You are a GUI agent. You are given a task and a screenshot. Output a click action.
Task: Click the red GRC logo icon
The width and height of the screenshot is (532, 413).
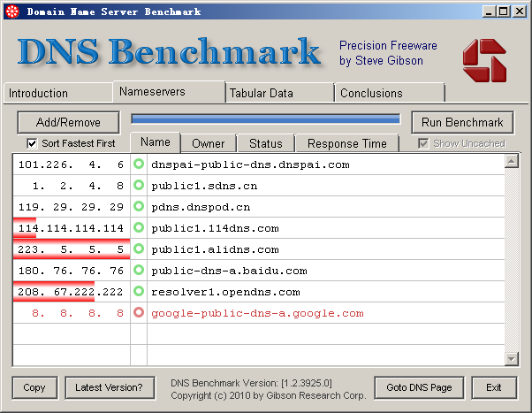484,60
